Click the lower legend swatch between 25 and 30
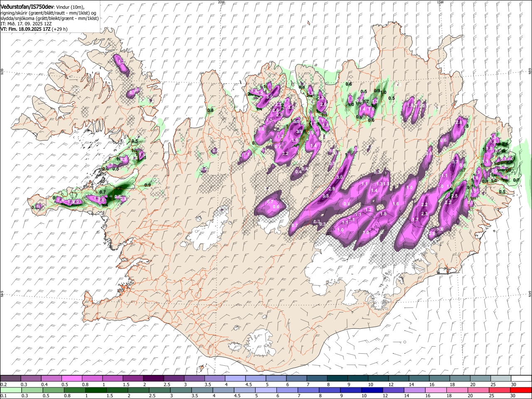532x399 pixels. click(500, 390)
